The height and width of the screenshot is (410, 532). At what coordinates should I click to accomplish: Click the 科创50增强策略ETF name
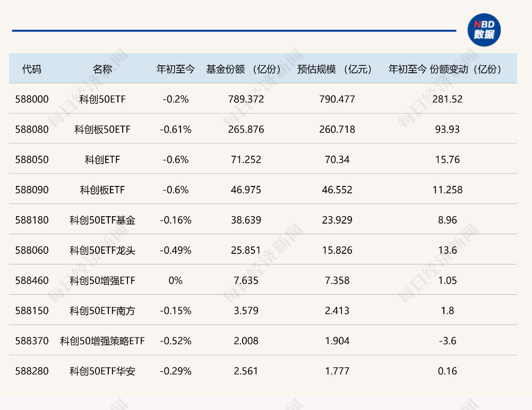click(x=102, y=341)
